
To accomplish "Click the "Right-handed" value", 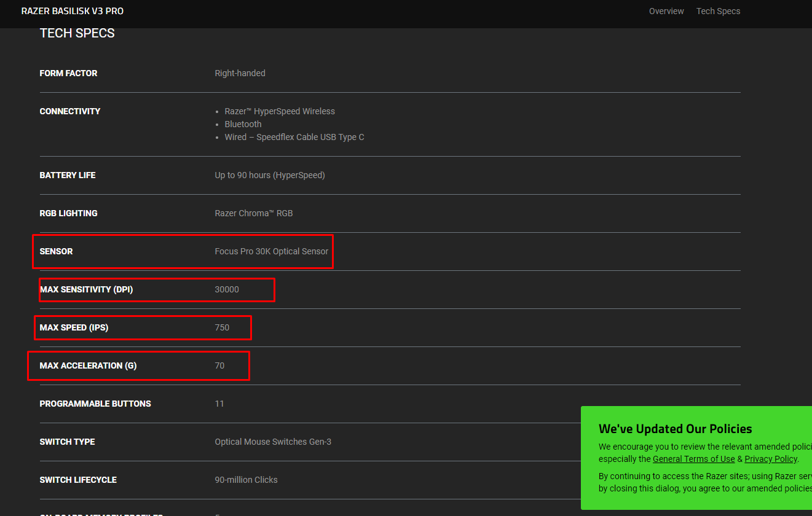I will (240, 73).
